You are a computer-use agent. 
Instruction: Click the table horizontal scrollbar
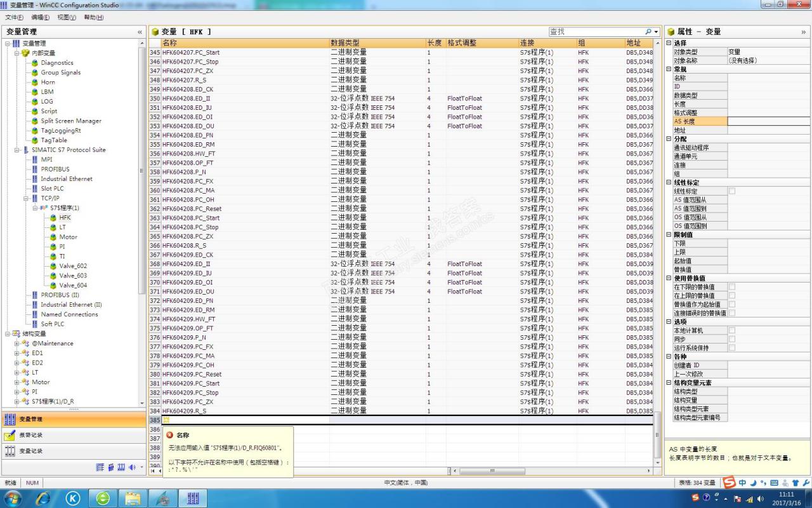492,471
